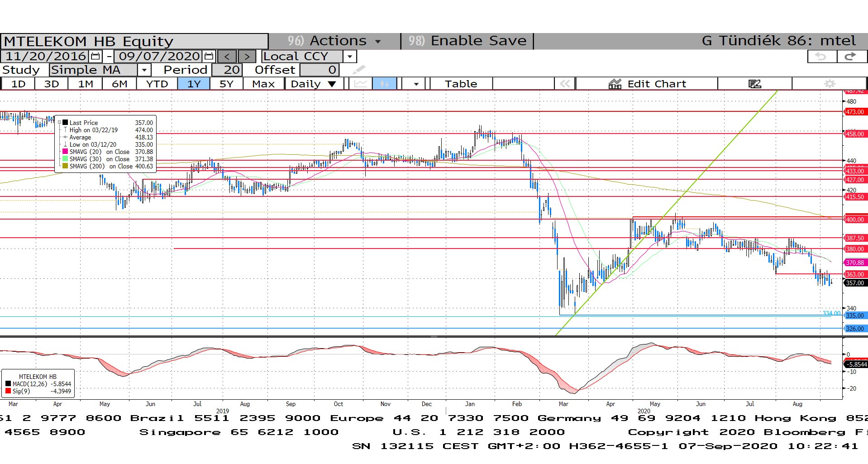Go to the next date range arrow
The image size is (868, 464).
click(x=247, y=57)
